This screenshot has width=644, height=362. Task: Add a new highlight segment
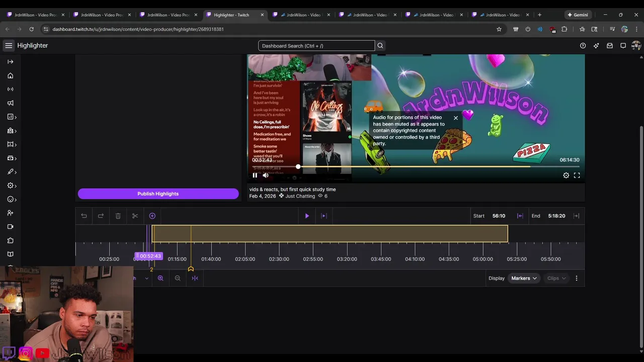tap(152, 216)
